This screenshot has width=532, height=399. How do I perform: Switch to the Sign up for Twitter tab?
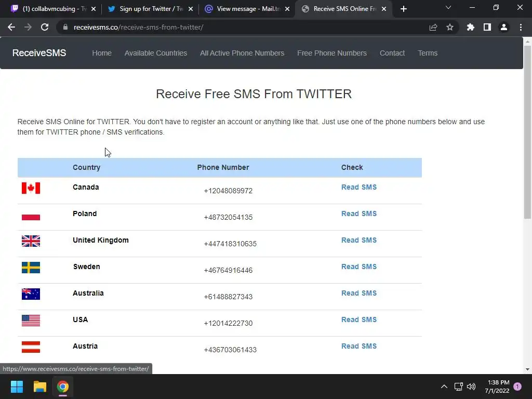(151, 9)
